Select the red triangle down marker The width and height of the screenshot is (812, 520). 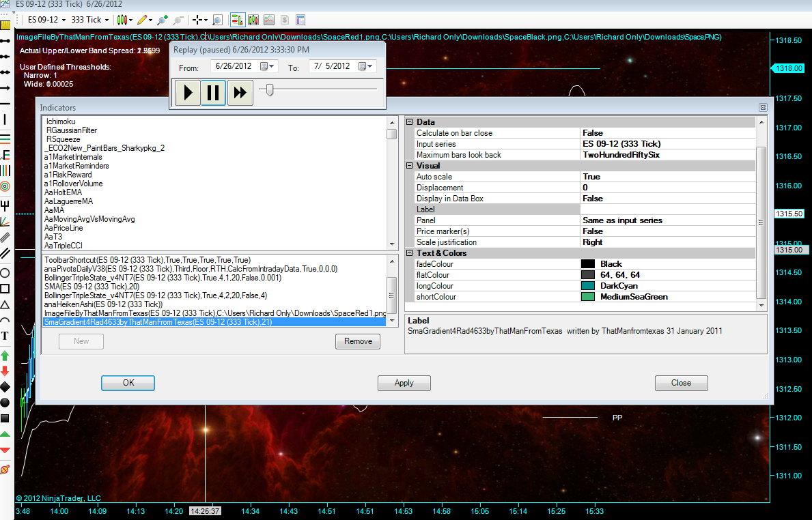pyautogui.click(x=5, y=450)
